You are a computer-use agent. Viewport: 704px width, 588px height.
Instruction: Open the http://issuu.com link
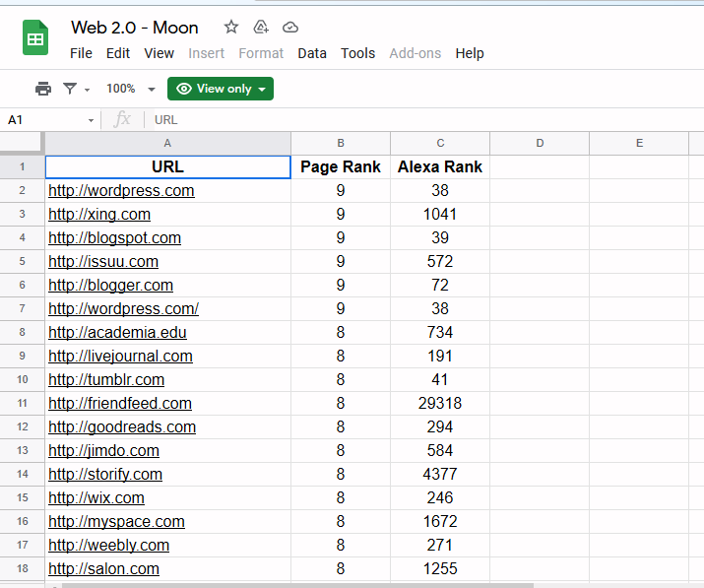click(103, 261)
